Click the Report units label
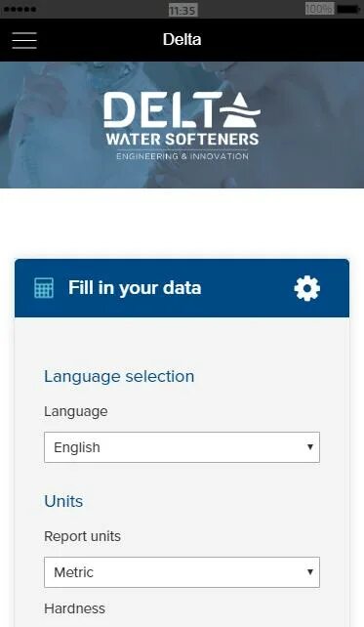Viewport: 364px width, 627px height. (x=82, y=536)
